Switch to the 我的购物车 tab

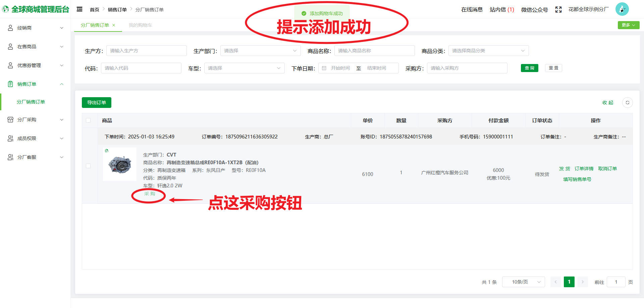coord(140,25)
